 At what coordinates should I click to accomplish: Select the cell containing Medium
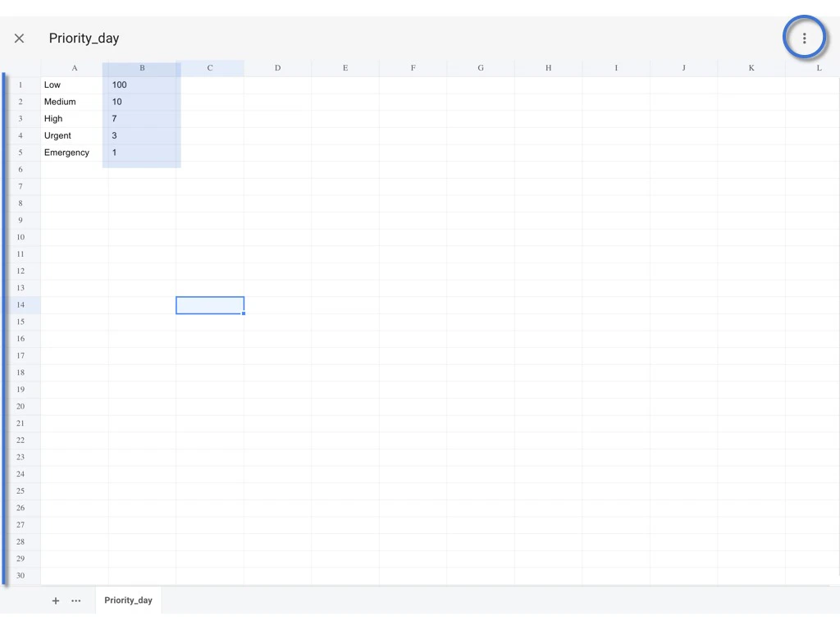(74, 102)
